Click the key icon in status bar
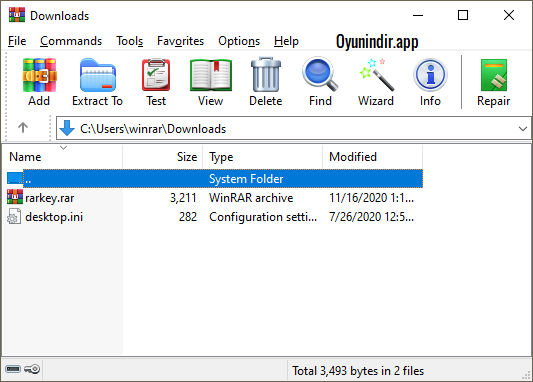The image size is (533, 382). click(x=32, y=369)
